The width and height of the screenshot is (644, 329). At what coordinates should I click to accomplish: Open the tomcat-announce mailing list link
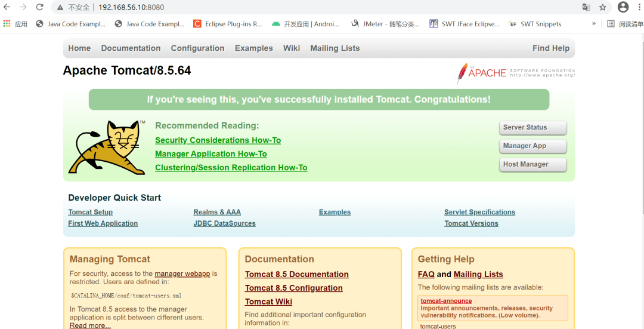coord(446,301)
